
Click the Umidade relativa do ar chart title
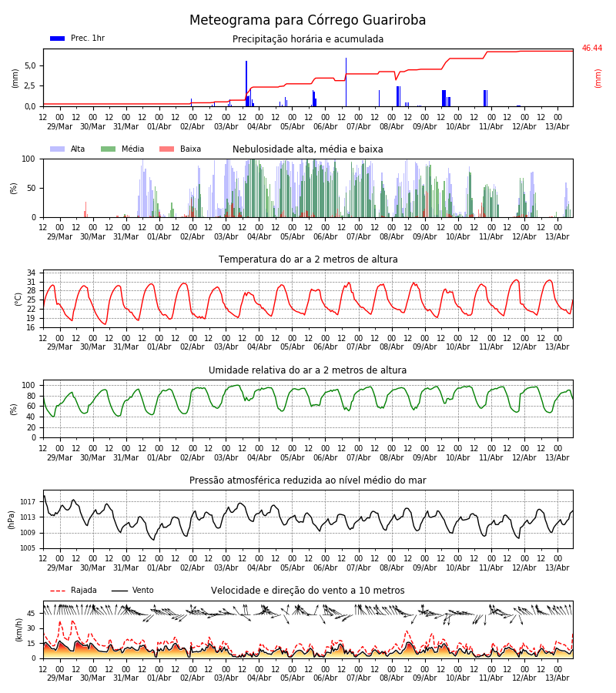(x=307, y=370)
